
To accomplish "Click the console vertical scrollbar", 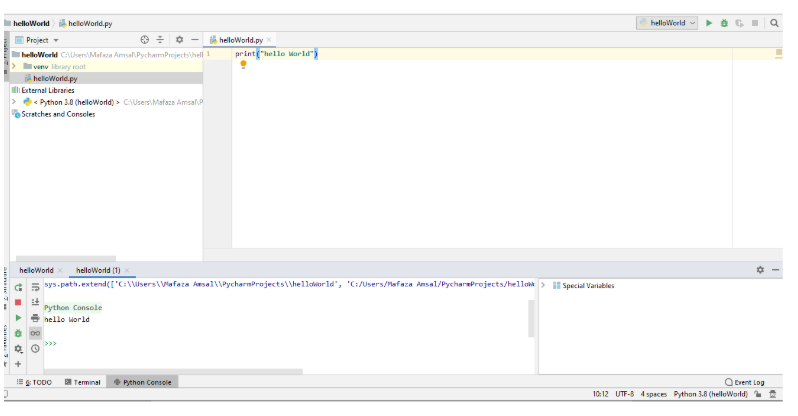I will [531, 319].
